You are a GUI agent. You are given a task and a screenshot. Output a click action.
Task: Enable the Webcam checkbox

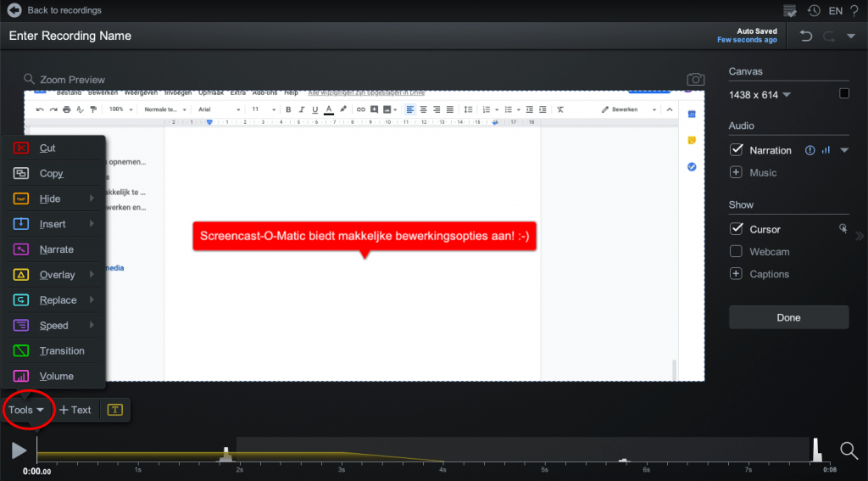(x=736, y=252)
